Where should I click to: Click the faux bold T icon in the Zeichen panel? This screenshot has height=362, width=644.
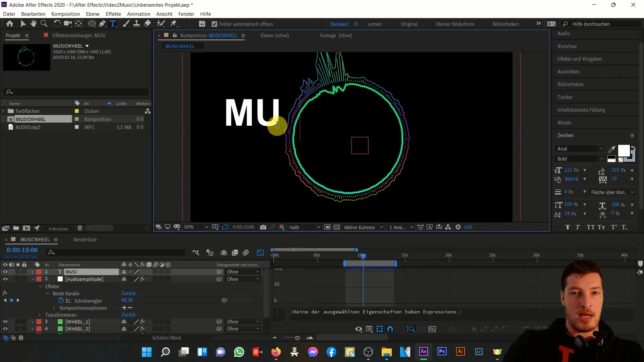(x=568, y=227)
